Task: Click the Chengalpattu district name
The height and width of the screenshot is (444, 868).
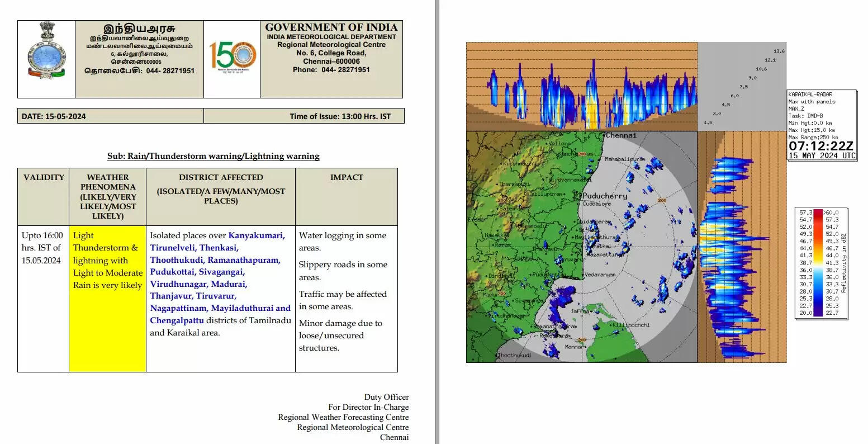Action: (x=177, y=320)
